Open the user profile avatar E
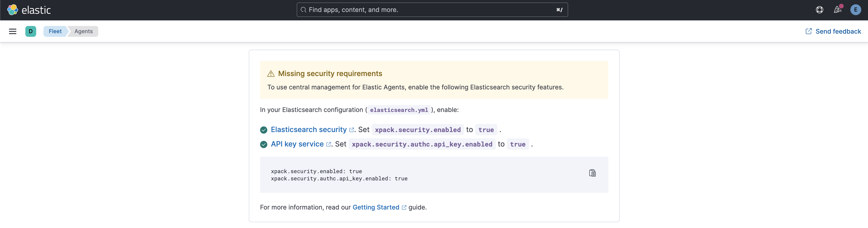Image resolution: width=868 pixels, height=228 pixels. (856, 10)
